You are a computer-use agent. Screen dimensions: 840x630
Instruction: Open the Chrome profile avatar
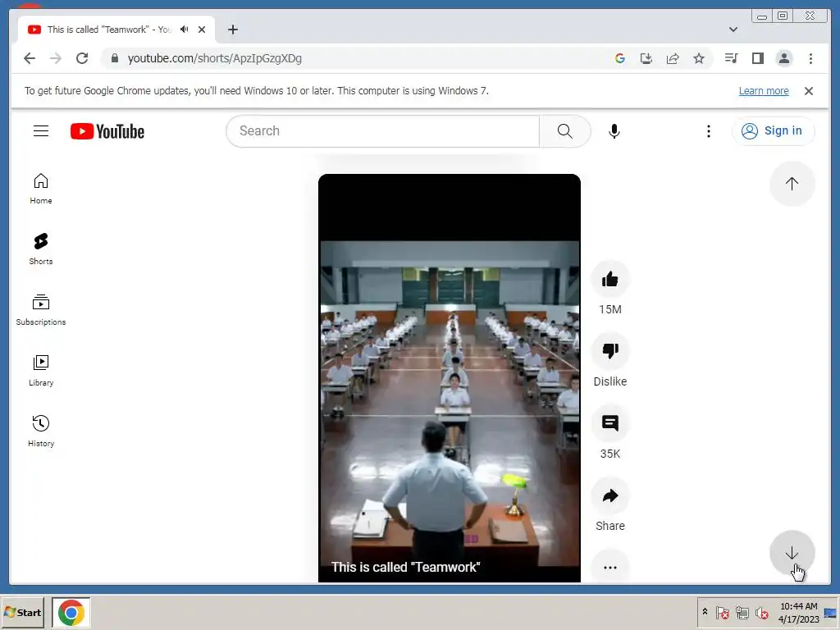(x=783, y=58)
